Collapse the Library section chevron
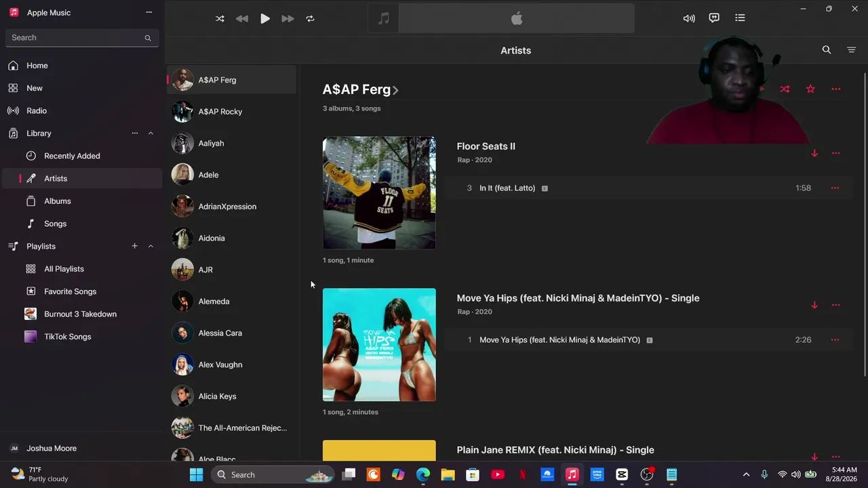This screenshot has height=488, width=868. (151, 134)
